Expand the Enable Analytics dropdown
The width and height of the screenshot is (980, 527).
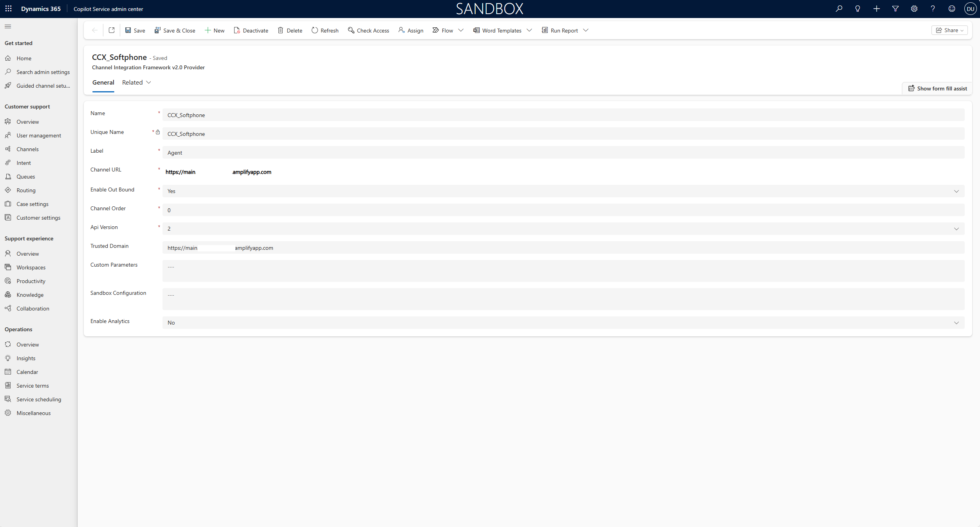(x=956, y=323)
